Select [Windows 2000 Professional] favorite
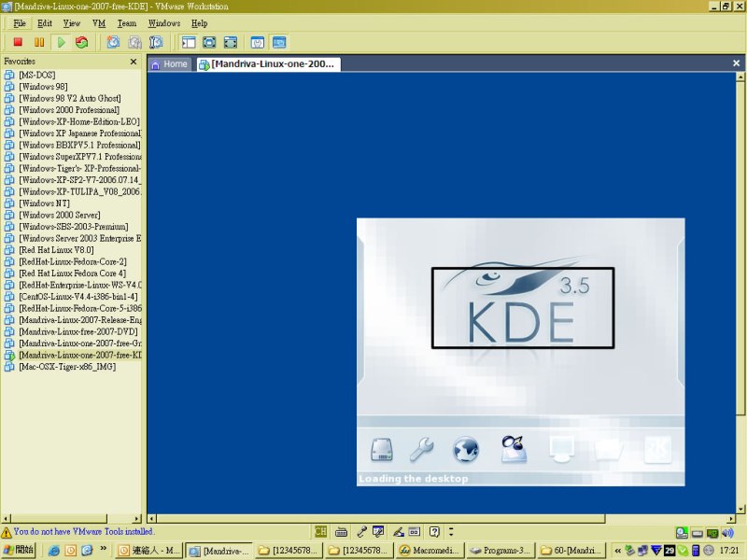This screenshot has height=560, width=747. tap(69, 110)
